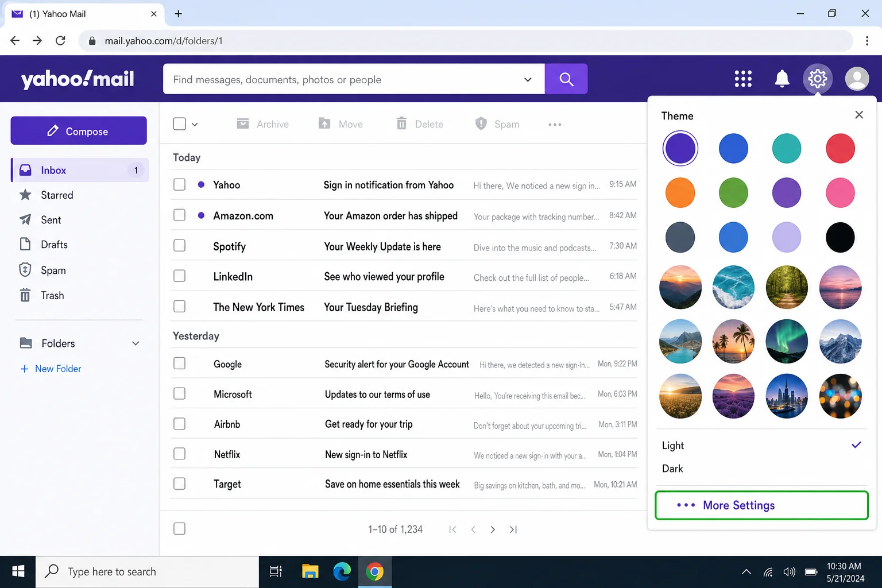Jump to the last page of messages
Image resolution: width=882 pixels, height=588 pixels.
pyautogui.click(x=513, y=529)
